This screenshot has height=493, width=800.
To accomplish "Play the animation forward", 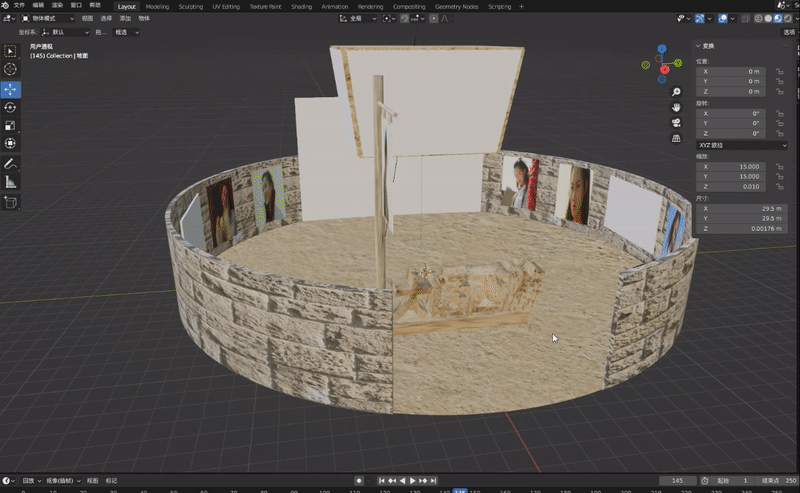I will (412, 481).
